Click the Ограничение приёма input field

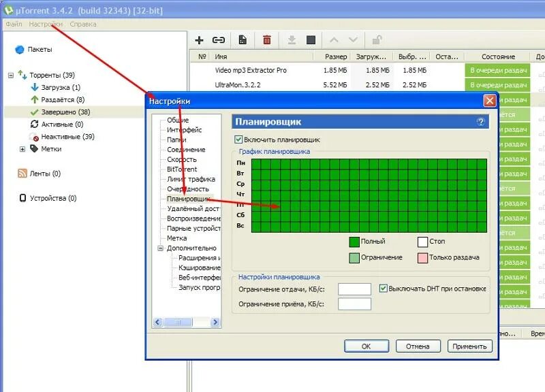click(354, 304)
